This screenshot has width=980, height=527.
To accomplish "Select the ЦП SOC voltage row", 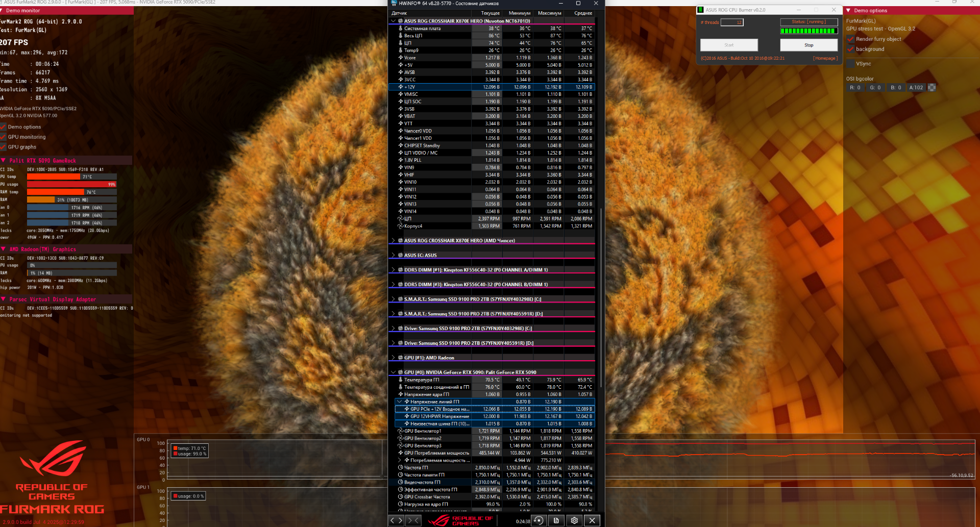I will click(x=492, y=102).
